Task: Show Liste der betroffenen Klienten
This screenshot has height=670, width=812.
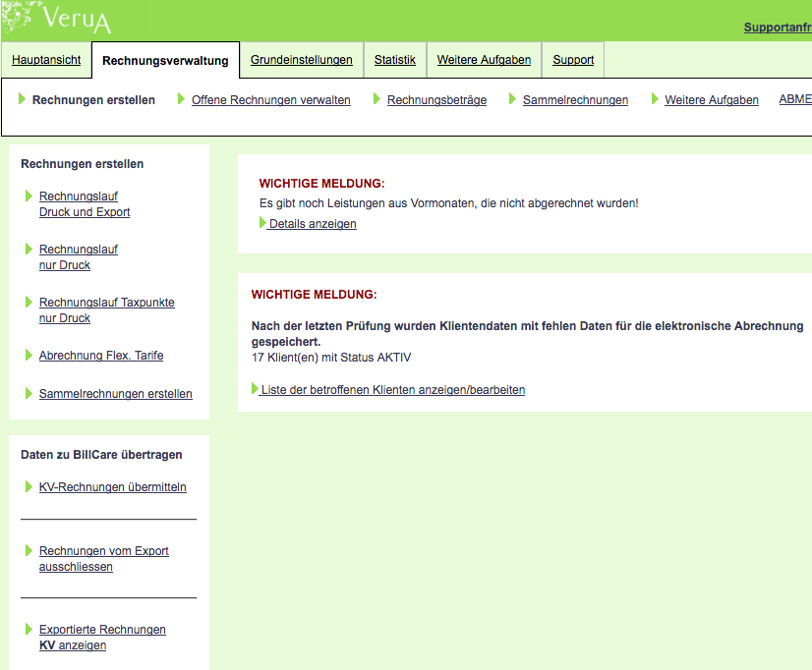Action: [392, 390]
